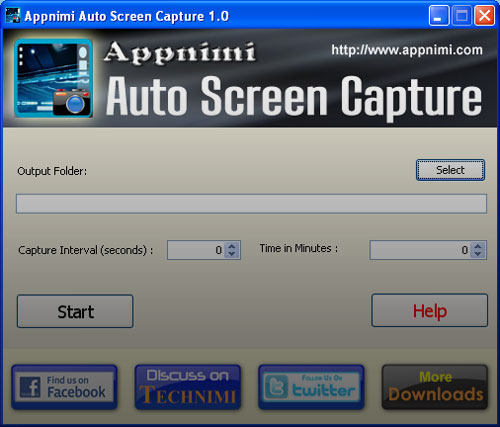Open Follow Us On Twitter banner
Image resolution: width=500 pixels, height=427 pixels.
click(x=311, y=387)
